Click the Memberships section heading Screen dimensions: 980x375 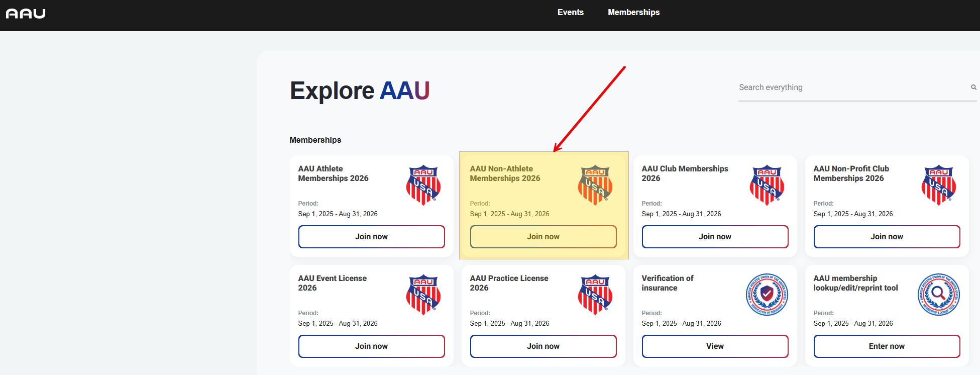(x=315, y=140)
